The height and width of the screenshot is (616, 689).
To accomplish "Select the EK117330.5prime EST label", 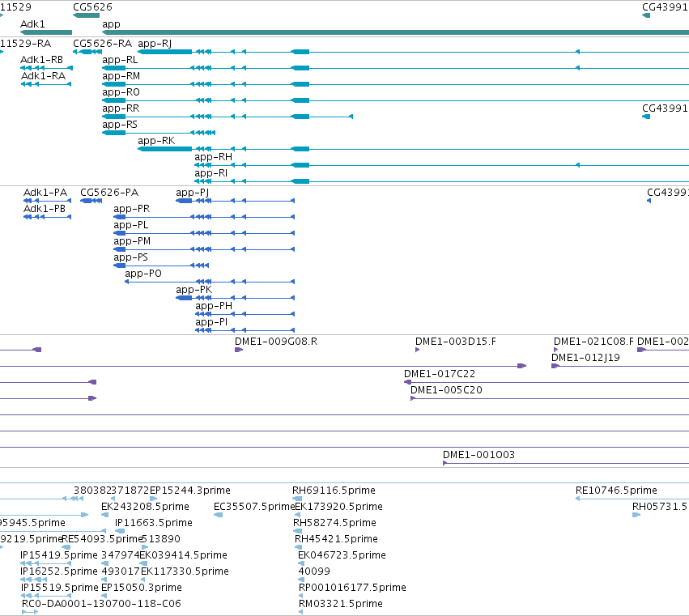I will point(185,571).
